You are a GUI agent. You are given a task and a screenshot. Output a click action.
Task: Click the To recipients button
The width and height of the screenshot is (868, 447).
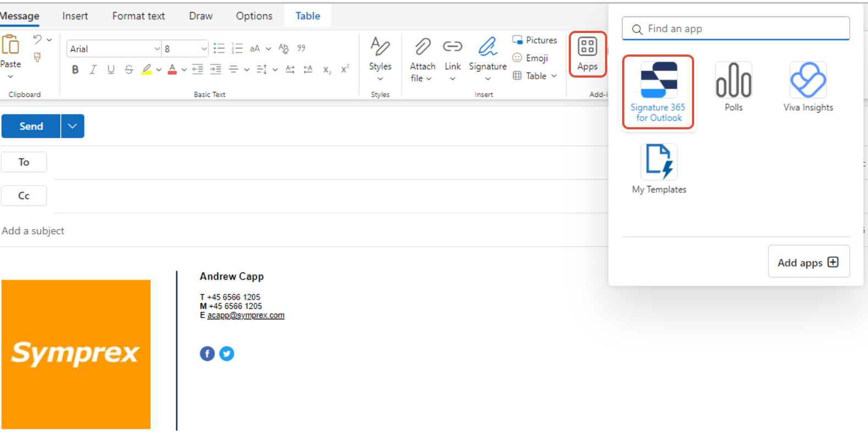(x=24, y=162)
